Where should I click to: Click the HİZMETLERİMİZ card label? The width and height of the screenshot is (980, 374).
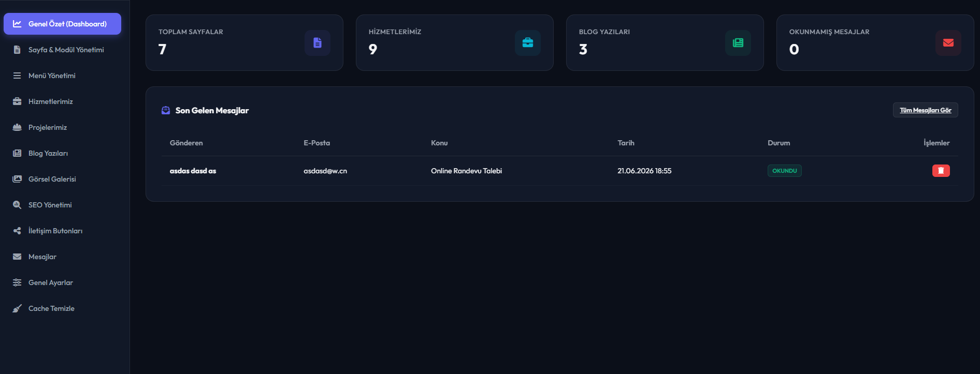pyautogui.click(x=395, y=32)
